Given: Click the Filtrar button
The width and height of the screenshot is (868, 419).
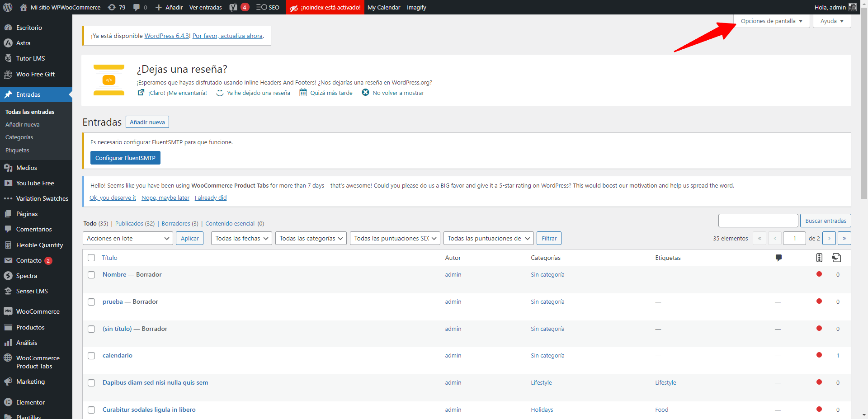Looking at the screenshot, I should (549, 238).
